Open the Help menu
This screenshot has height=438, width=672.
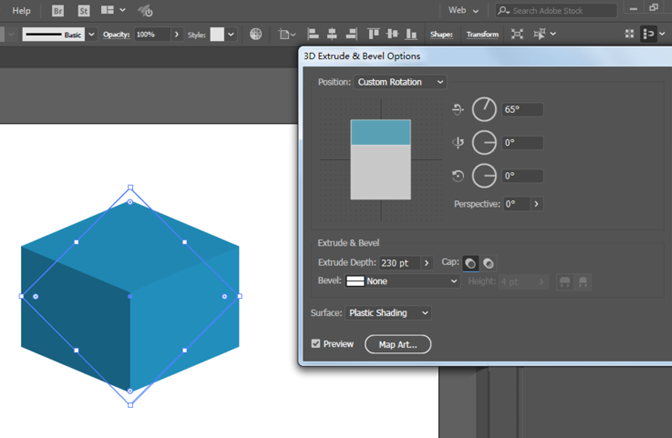(x=21, y=10)
